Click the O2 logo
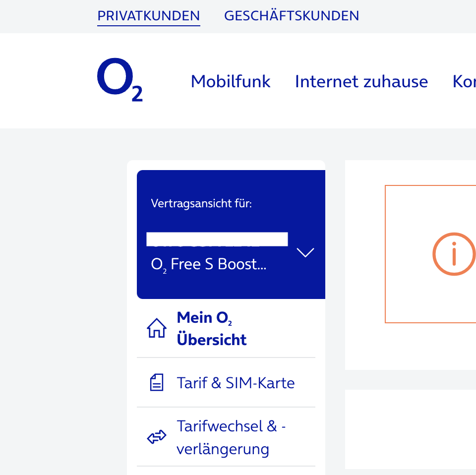The image size is (476, 475). point(119,80)
